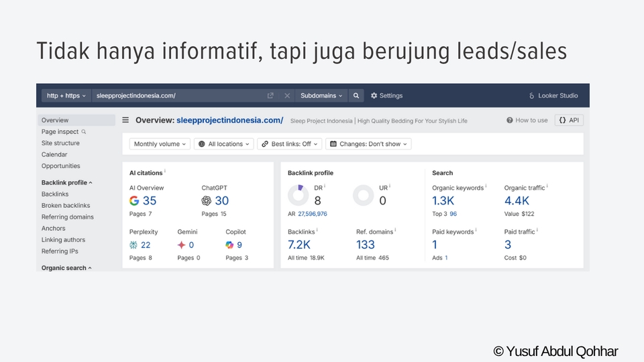
Task: Click the AR value 27,596,976
Action: (313, 214)
